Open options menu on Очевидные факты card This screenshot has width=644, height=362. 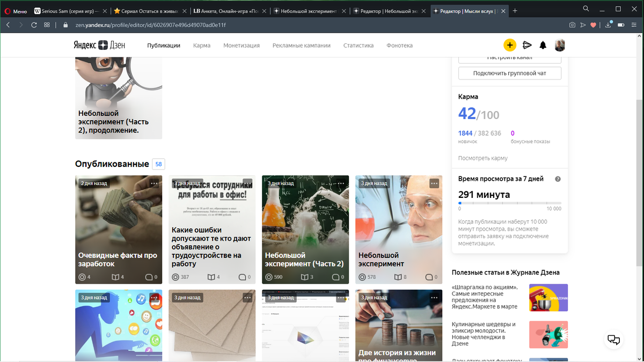coord(154,183)
